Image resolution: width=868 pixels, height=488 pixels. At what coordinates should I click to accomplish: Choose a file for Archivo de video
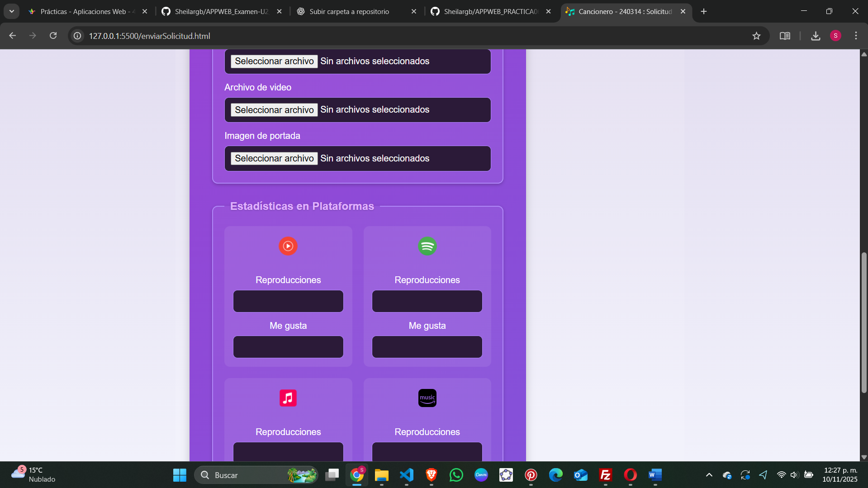274,110
